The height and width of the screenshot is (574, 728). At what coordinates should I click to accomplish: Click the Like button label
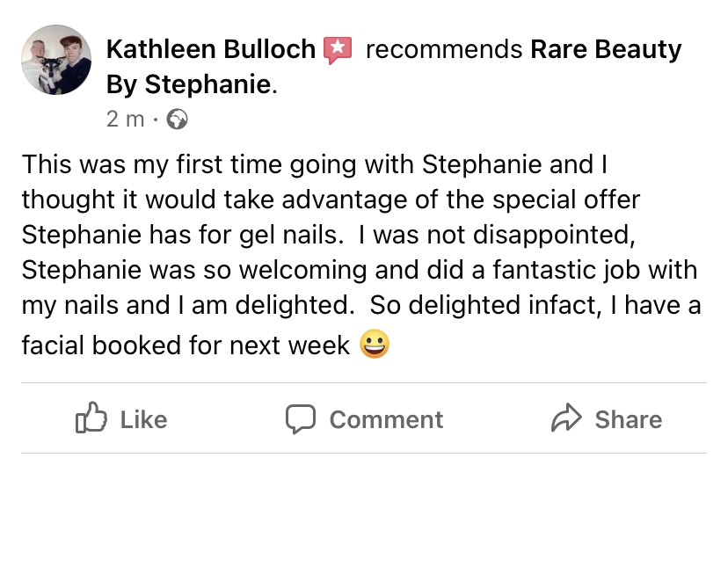pyautogui.click(x=144, y=419)
